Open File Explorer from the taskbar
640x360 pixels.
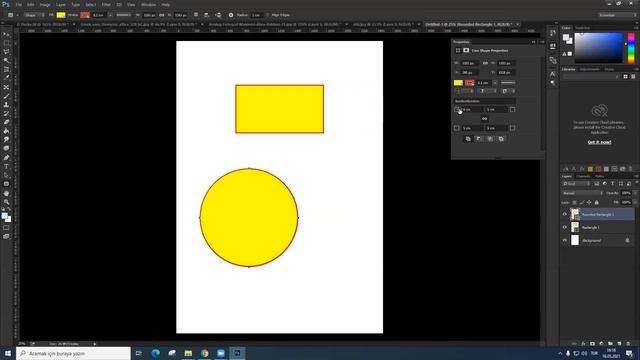[x=188, y=353]
